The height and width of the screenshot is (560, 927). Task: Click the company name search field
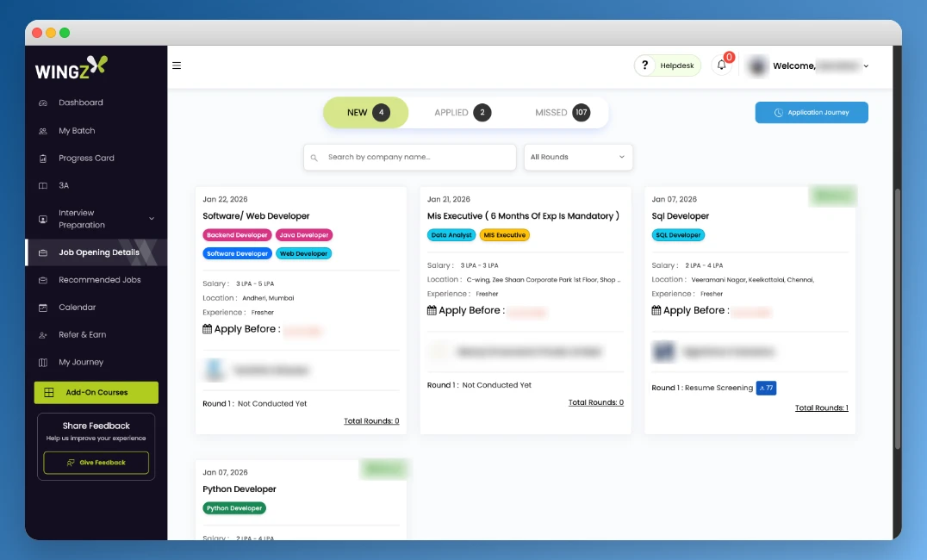(x=409, y=157)
